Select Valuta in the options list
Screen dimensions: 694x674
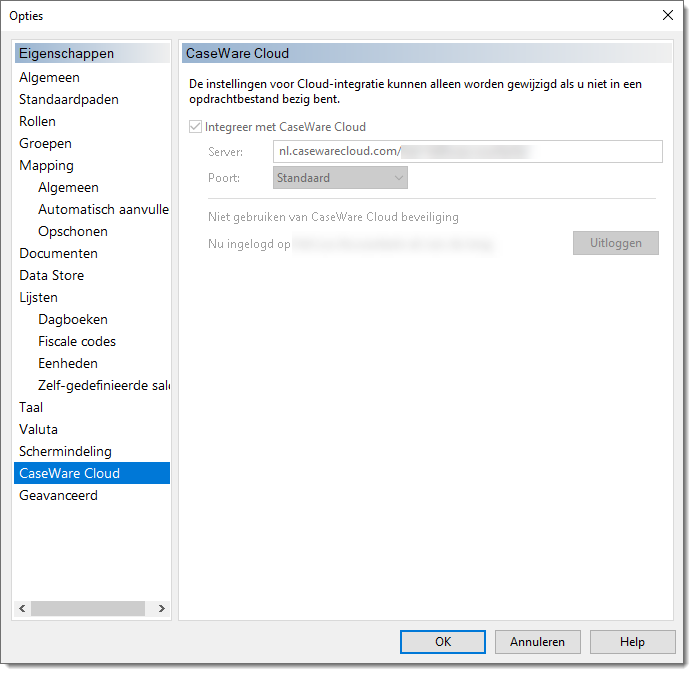pos(38,429)
